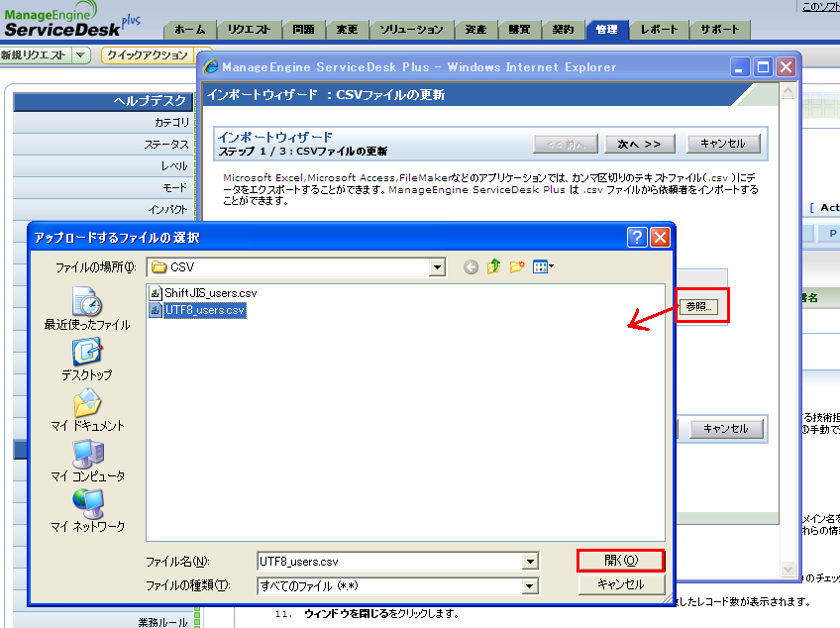Click the popup window scrollbar down arrow
The image size is (840, 628).
[787, 569]
